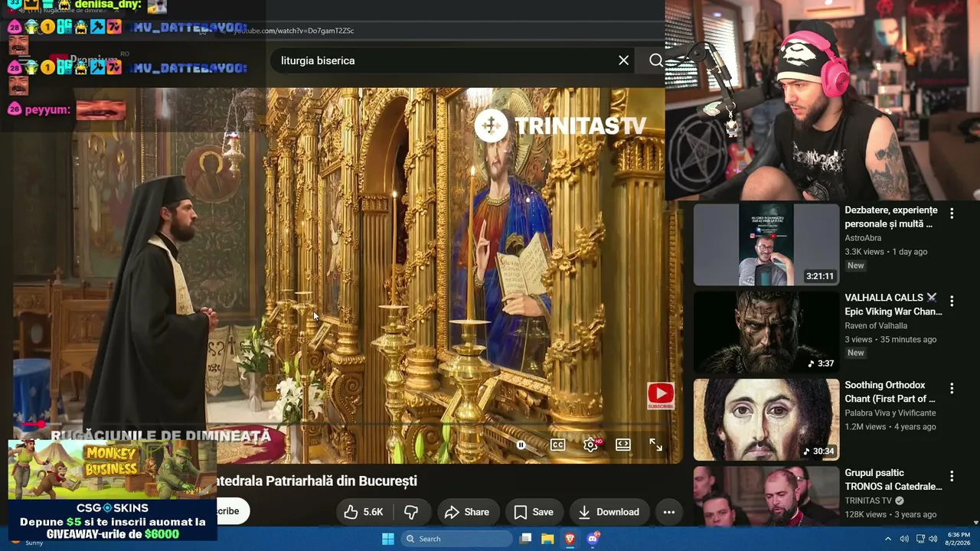
Task: Share this video
Action: [x=467, y=512]
